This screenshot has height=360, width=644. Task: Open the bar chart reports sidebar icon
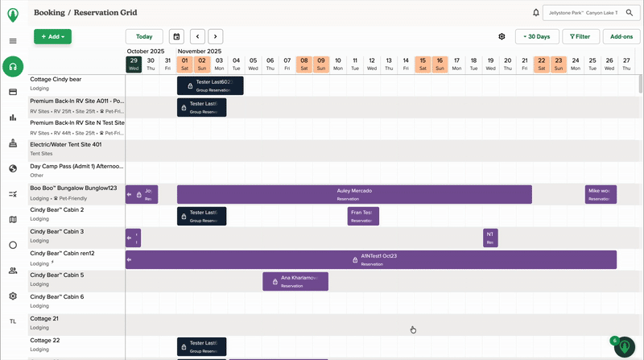coord(13,118)
